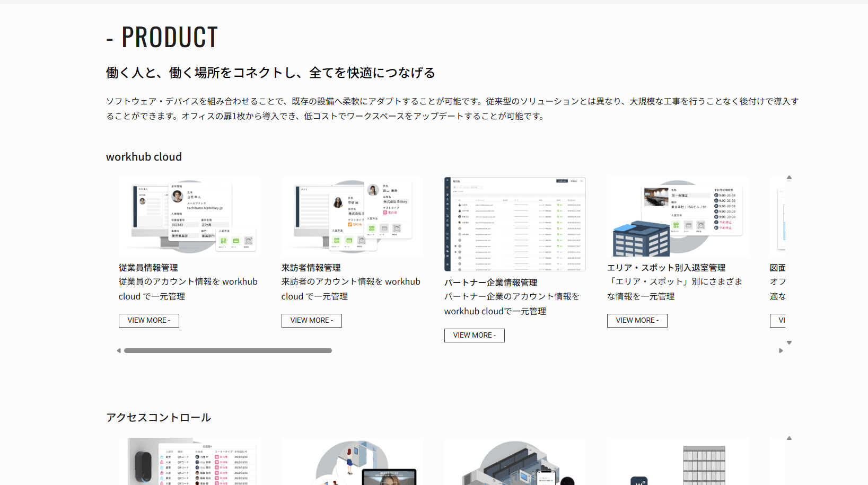Click the description パートナー企業のアカウント情報を
The width and height of the screenshot is (868, 485).
512,304
